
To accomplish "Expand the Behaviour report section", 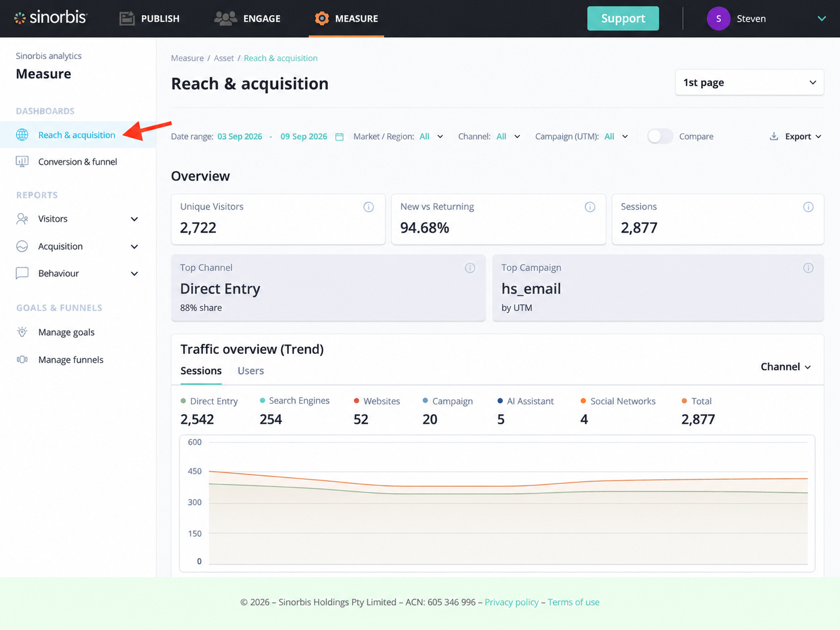I will click(x=135, y=274).
